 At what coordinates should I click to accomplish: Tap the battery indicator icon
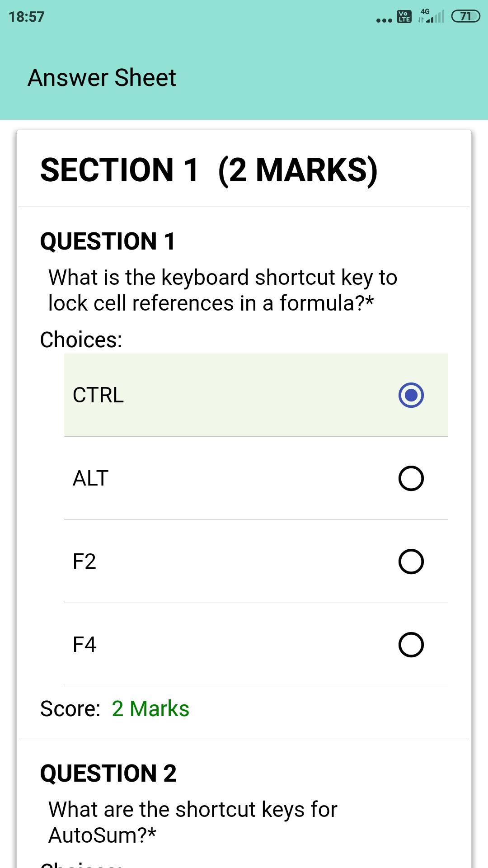tap(465, 17)
